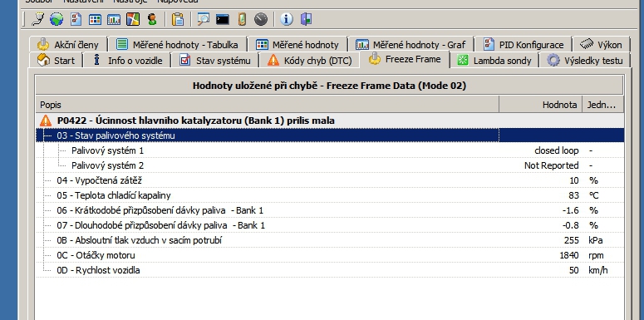Click the bar chart toolbar icon

[114, 19]
